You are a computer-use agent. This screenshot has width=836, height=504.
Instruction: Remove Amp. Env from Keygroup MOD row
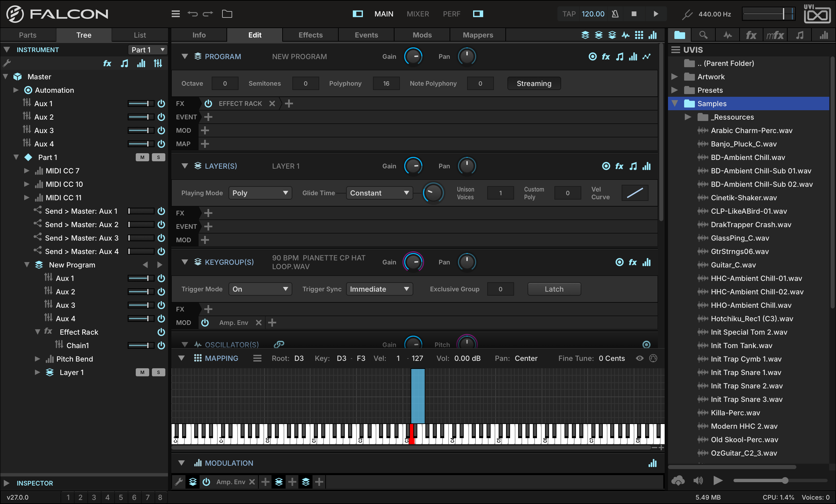(258, 323)
